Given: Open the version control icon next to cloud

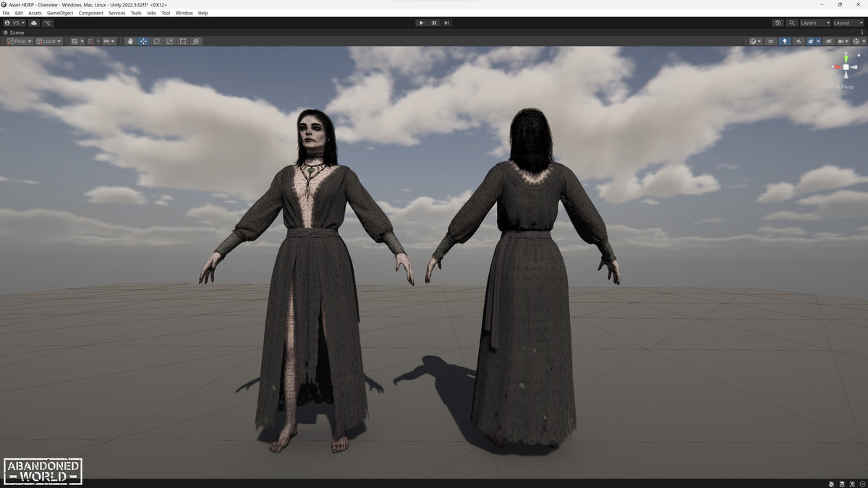Looking at the screenshot, I should (47, 22).
